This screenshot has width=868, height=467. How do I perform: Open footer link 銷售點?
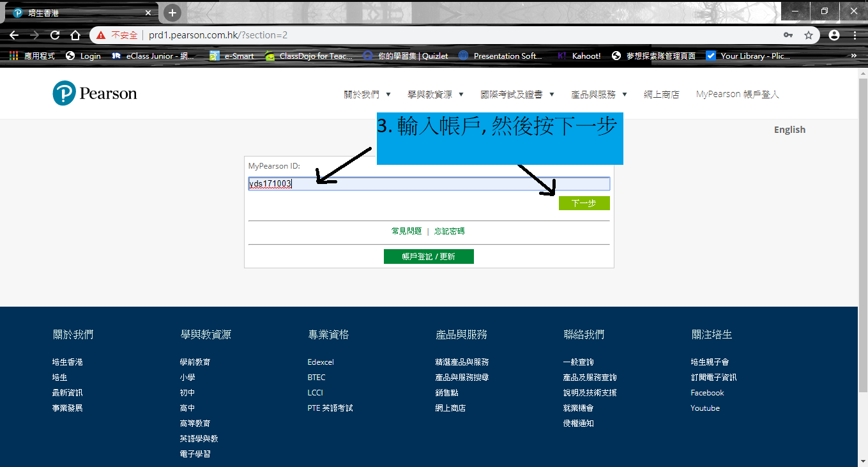tap(446, 393)
